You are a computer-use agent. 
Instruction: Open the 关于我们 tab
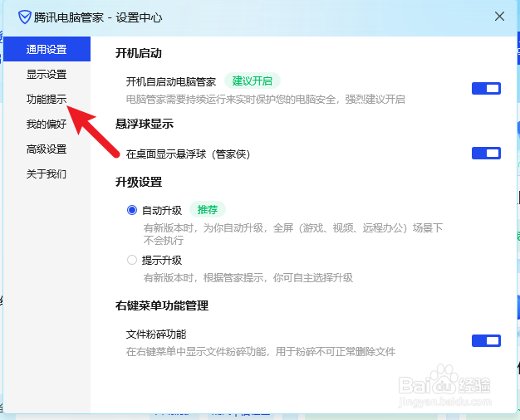[x=47, y=173]
